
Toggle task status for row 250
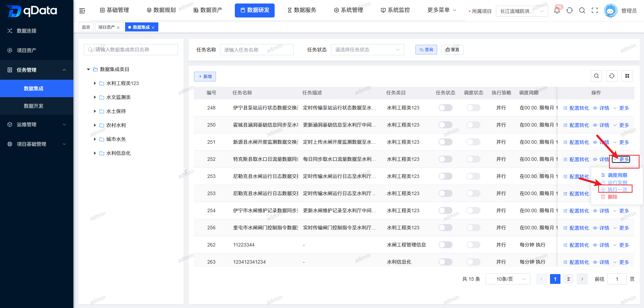pyautogui.click(x=446, y=125)
